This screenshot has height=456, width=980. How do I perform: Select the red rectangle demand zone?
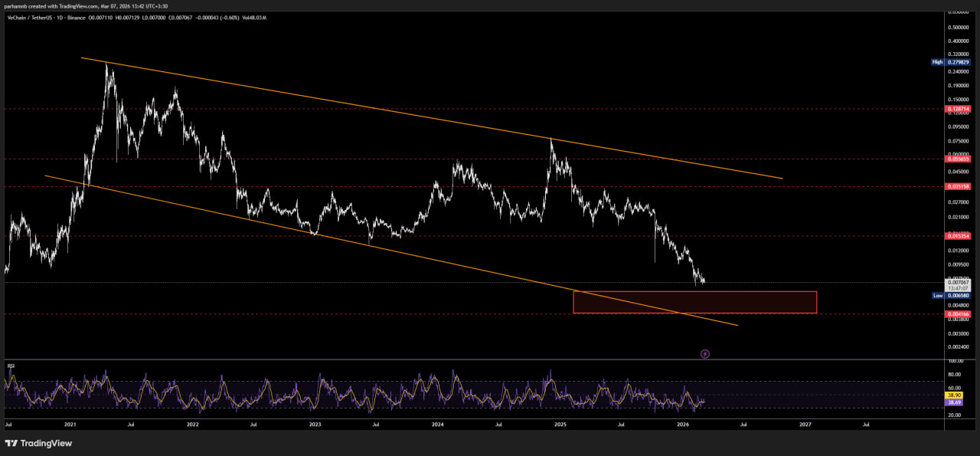(x=694, y=302)
